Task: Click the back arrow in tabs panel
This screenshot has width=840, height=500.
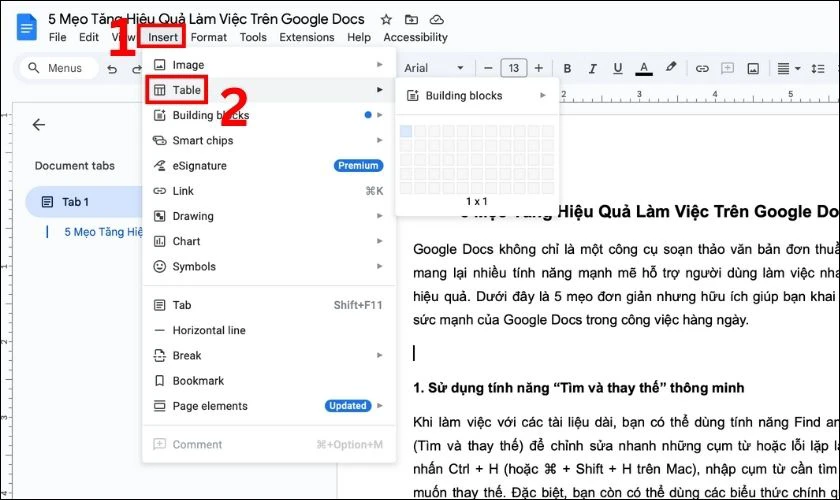Action: point(39,125)
